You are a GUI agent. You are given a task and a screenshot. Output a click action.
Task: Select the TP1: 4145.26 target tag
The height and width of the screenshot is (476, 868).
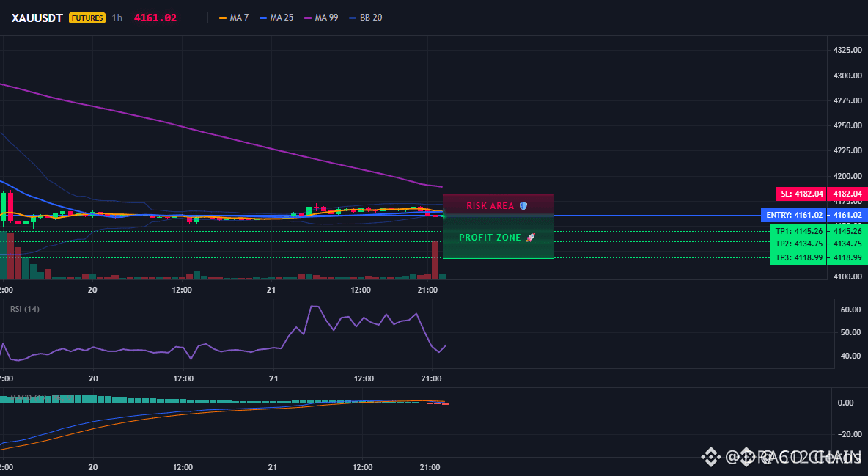pyautogui.click(x=798, y=231)
